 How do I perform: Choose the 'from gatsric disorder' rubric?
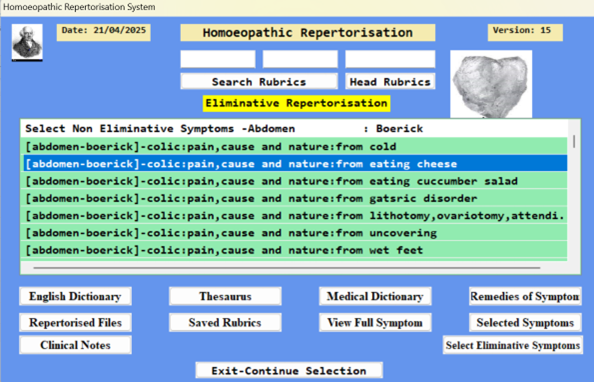click(x=295, y=198)
